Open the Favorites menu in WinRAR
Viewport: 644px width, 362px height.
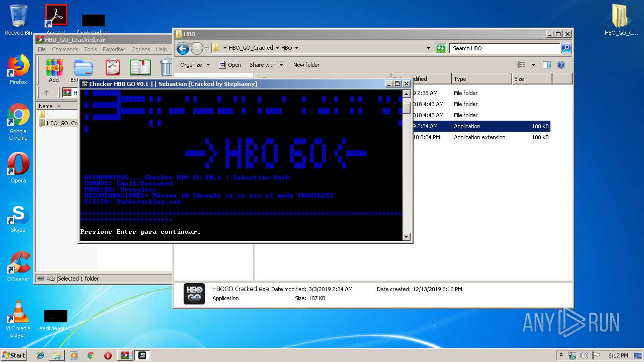coord(114,49)
